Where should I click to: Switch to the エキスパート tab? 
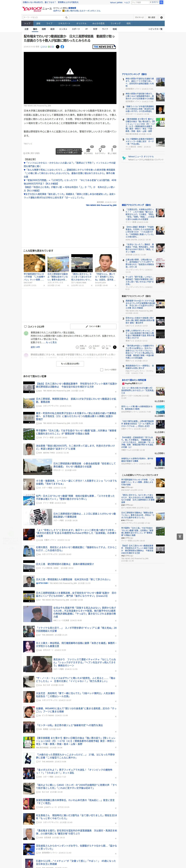(x=64, y=24)
